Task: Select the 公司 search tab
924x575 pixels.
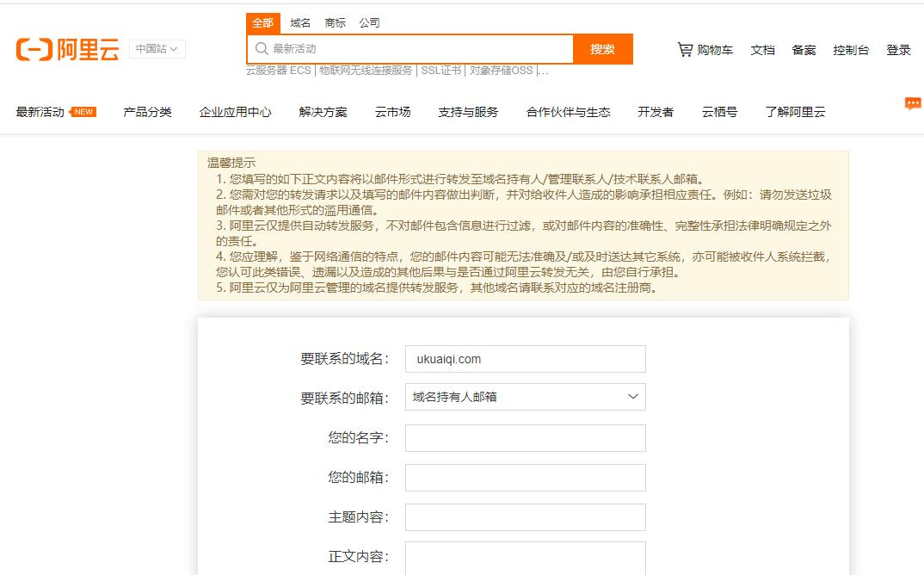Action: [370, 22]
